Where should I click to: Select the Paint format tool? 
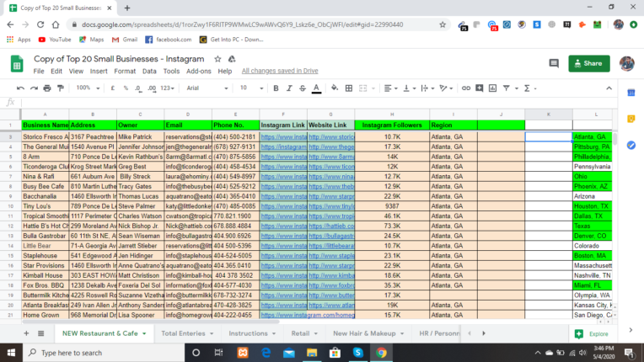61,88
